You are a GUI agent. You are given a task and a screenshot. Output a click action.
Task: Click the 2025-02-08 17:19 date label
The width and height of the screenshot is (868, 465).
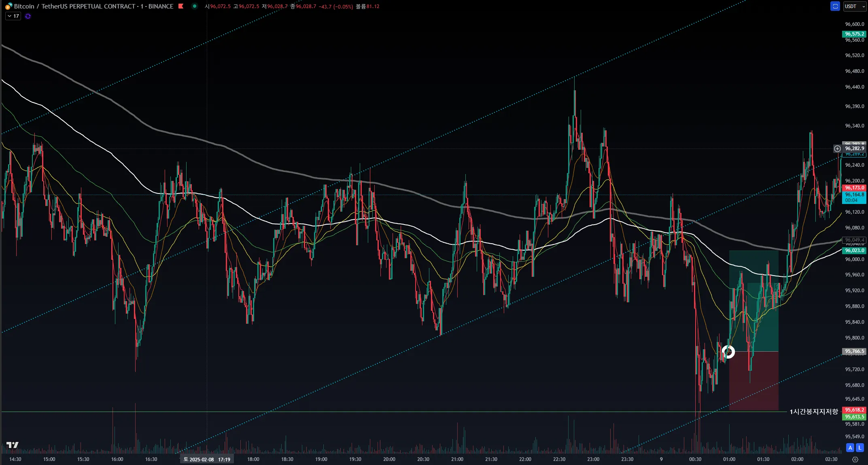tap(207, 459)
